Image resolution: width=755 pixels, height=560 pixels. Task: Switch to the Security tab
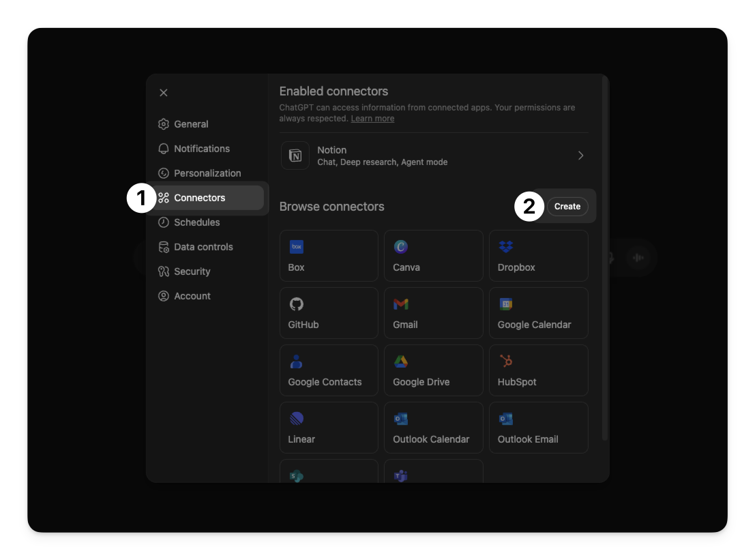pos(207,271)
